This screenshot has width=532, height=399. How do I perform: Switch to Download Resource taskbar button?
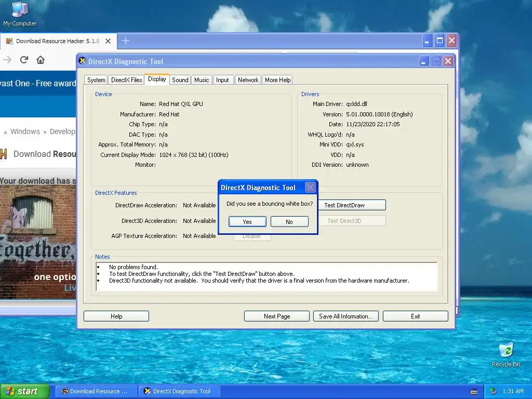point(96,391)
